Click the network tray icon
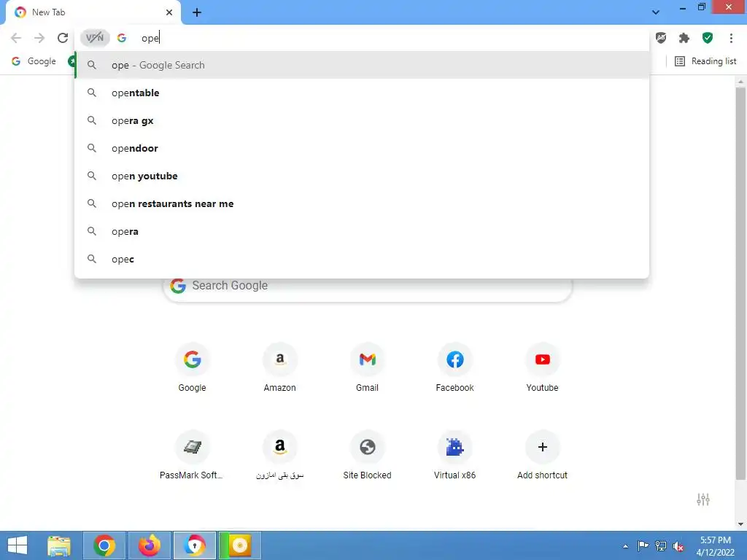This screenshot has width=747, height=560. 661,546
